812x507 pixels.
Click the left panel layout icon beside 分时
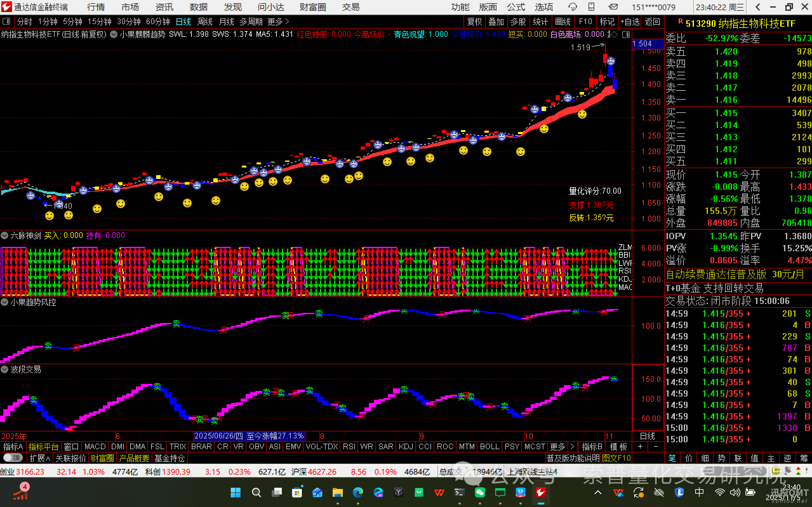(x=6, y=22)
